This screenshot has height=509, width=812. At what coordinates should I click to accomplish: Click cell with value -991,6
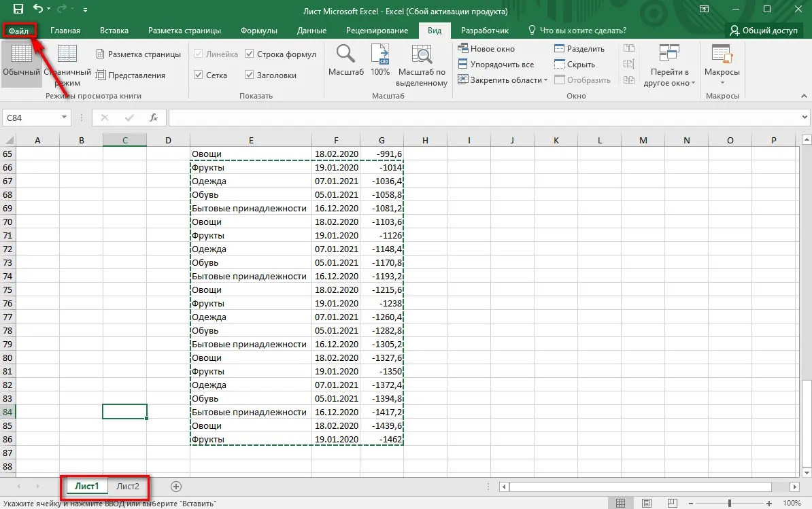382,154
